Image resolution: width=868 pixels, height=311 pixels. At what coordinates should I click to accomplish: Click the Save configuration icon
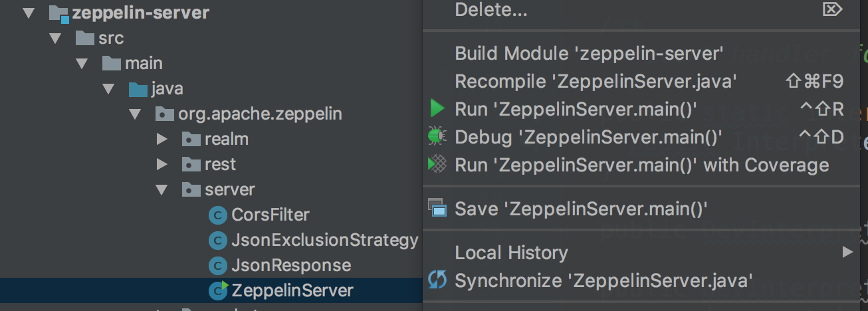click(x=437, y=209)
